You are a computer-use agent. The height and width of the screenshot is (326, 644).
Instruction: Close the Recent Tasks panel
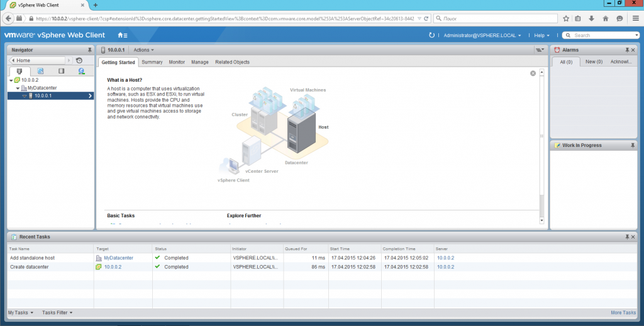[633, 237]
